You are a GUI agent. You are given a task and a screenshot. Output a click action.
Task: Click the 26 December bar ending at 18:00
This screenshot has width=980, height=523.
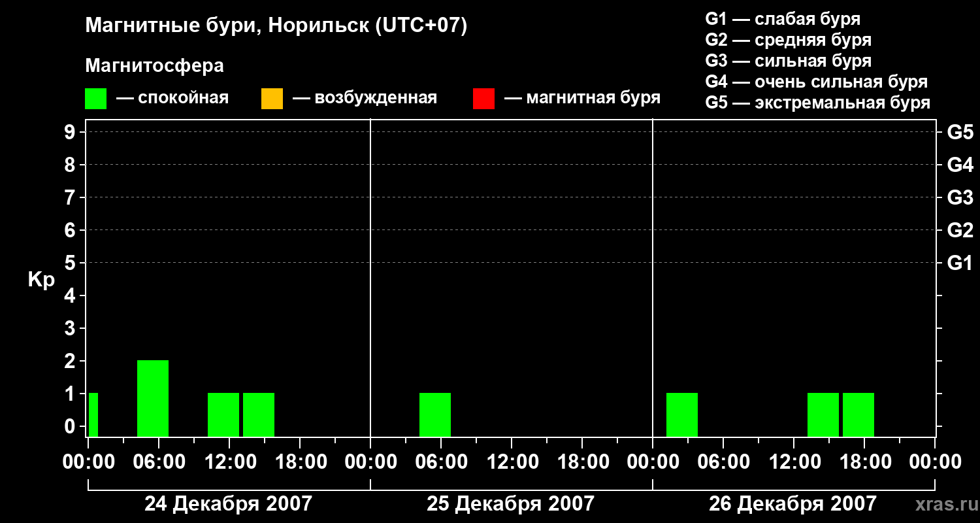858,414
